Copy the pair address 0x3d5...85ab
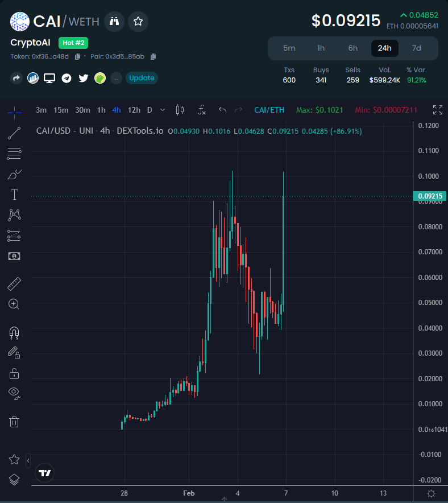This screenshot has width=448, height=503. [153, 57]
